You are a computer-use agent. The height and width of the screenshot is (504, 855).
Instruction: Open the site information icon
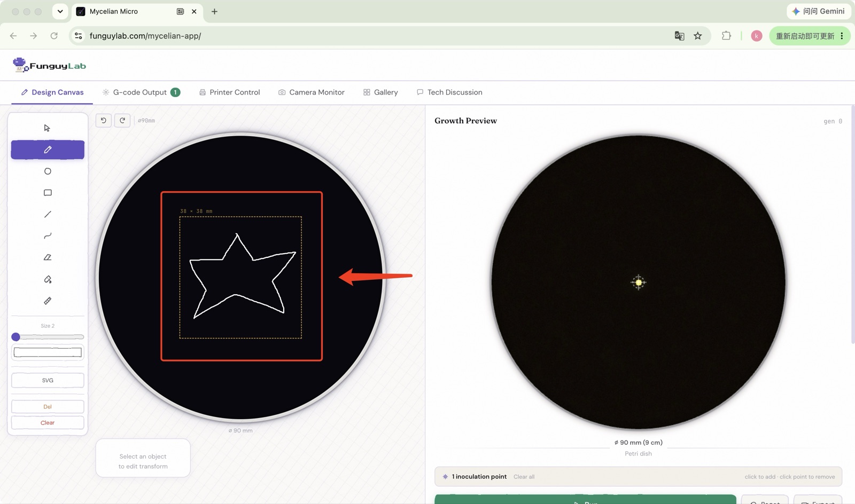pyautogui.click(x=79, y=36)
